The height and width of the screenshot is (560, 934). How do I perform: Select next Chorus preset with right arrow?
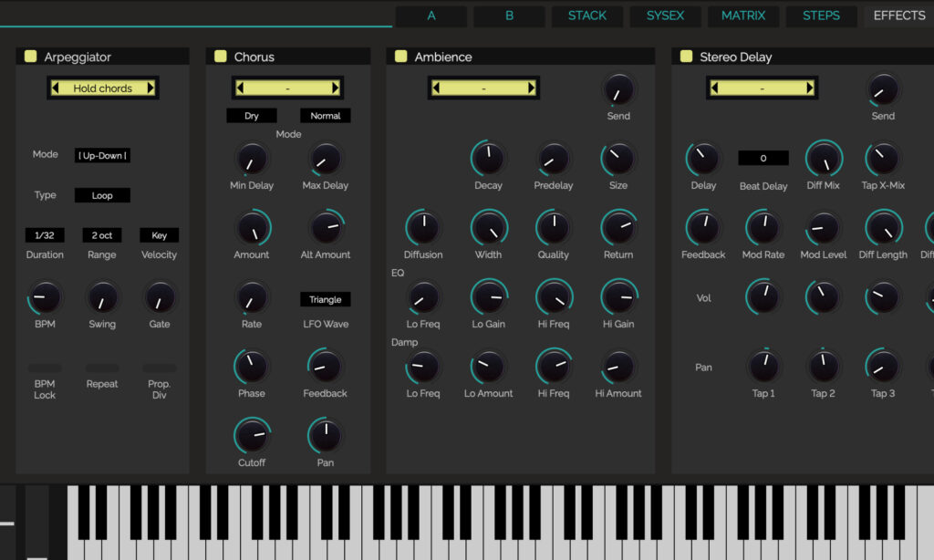point(336,88)
